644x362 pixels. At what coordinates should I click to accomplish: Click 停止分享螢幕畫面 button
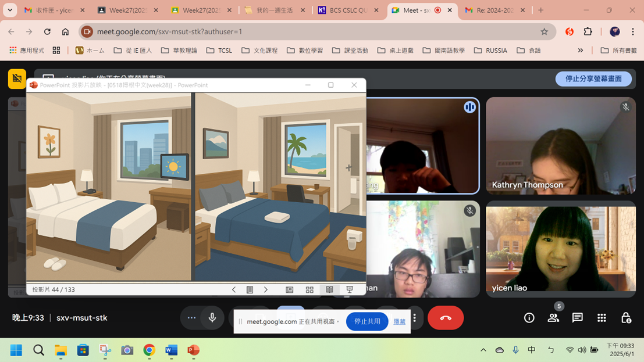[593, 79]
